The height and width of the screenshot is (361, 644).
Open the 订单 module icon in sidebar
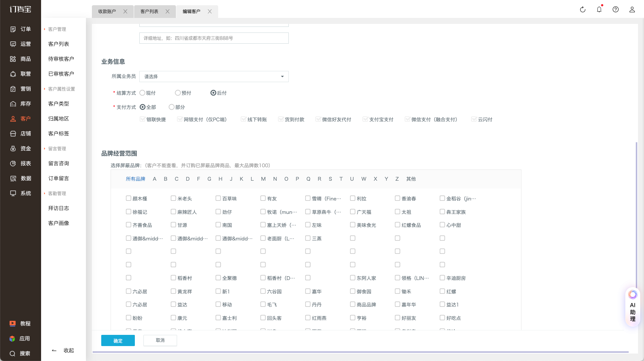pos(13,29)
